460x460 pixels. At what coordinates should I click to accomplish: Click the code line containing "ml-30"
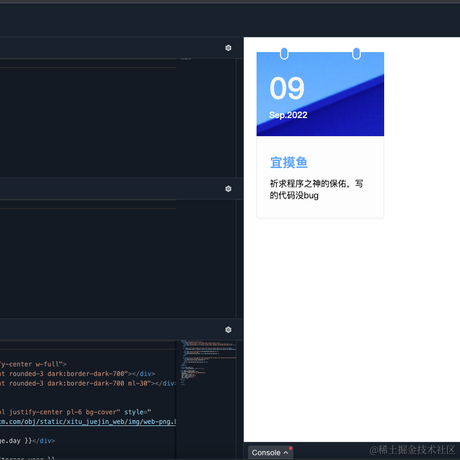(x=88, y=383)
